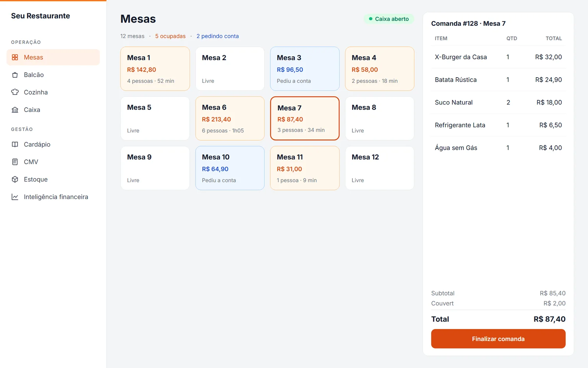This screenshot has height=368, width=588.
Task: Select the free Mesa 2 card
Action: click(230, 68)
